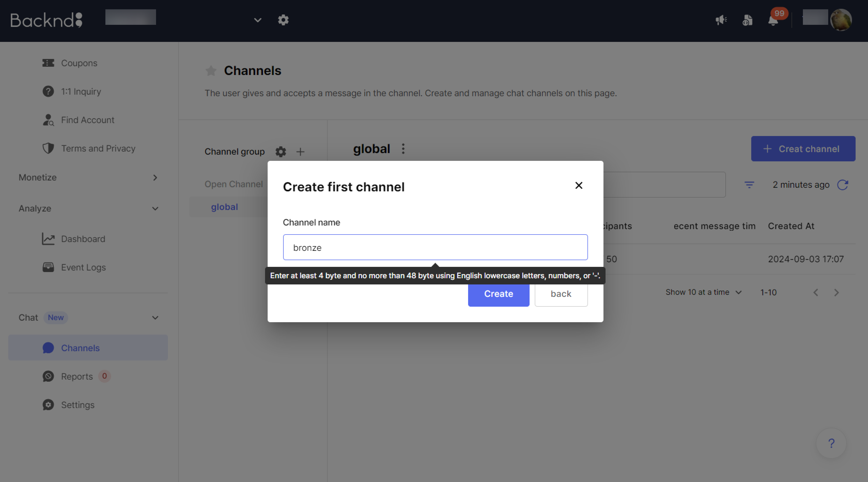This screenshot has width=868, height=482.
Task: Open the filter icon above table
Action: point(749,185)
